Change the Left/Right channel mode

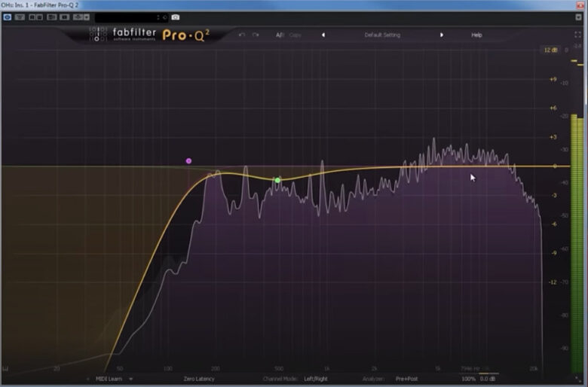316,379
